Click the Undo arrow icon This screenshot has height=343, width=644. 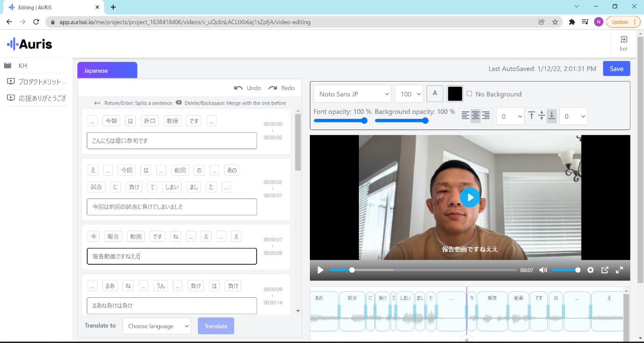[x=238, y=88]
